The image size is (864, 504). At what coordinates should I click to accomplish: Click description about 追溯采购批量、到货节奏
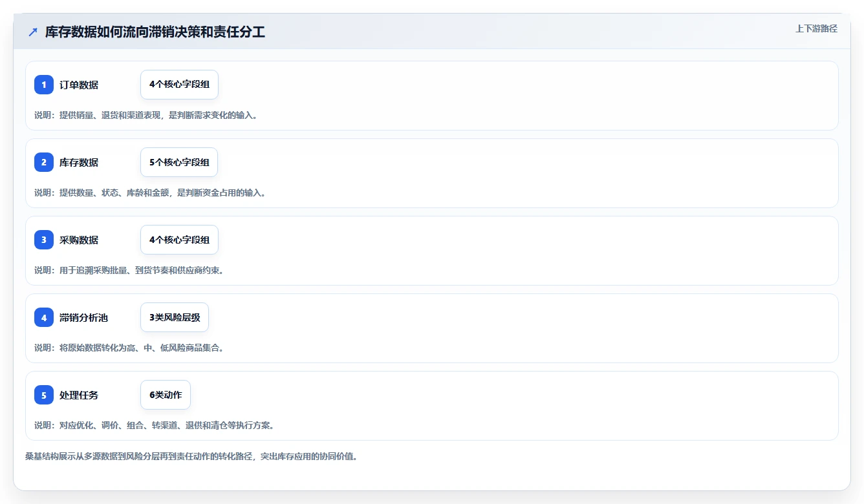(129, 270)
